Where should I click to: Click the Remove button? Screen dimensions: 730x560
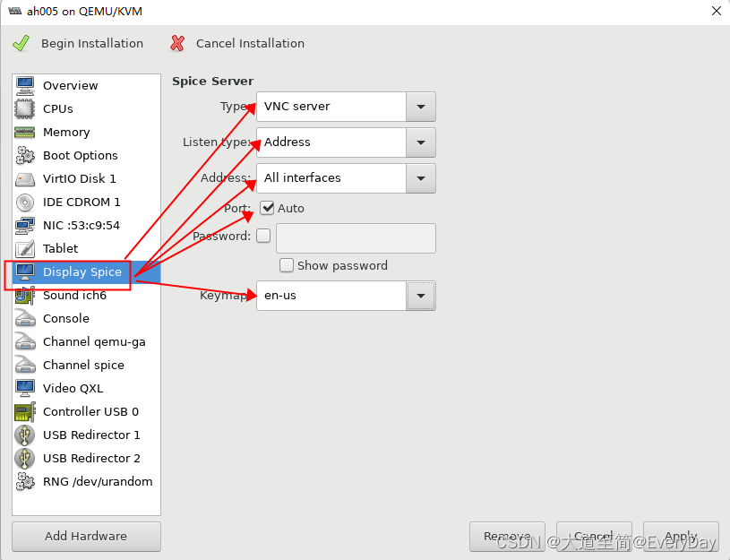coord(507,536)
